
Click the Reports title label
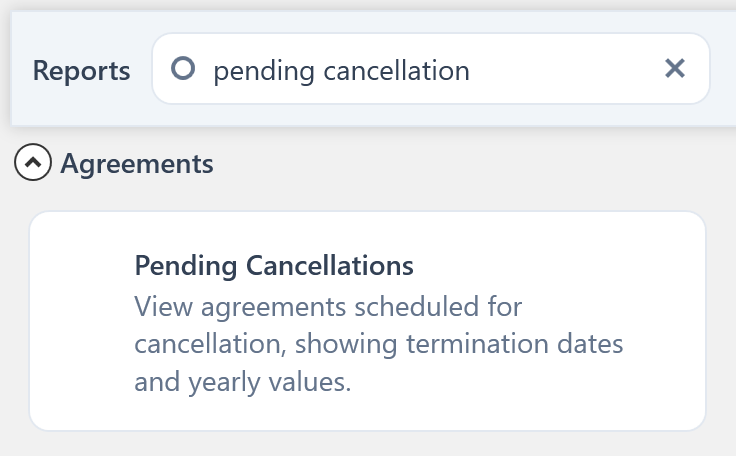click(x=81, y=71)
